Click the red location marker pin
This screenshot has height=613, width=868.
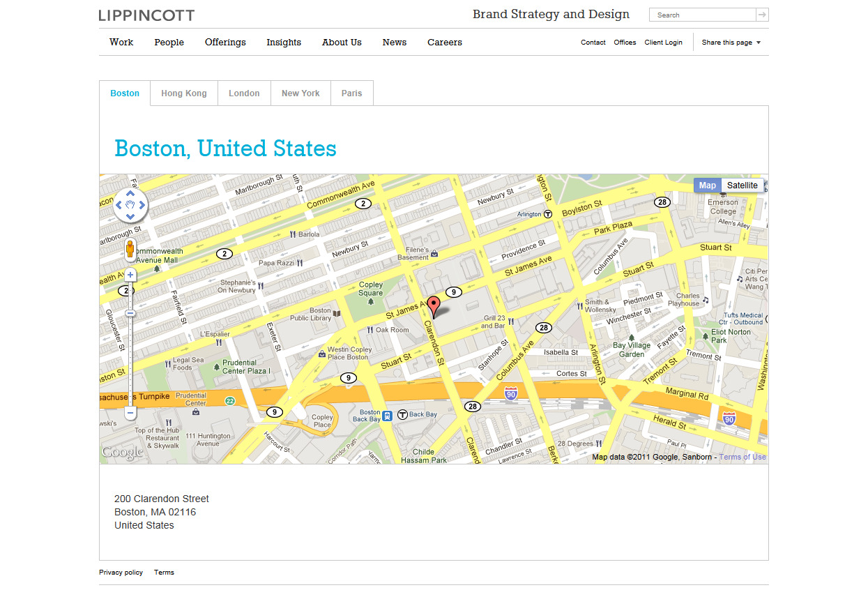tap(434, 308)
